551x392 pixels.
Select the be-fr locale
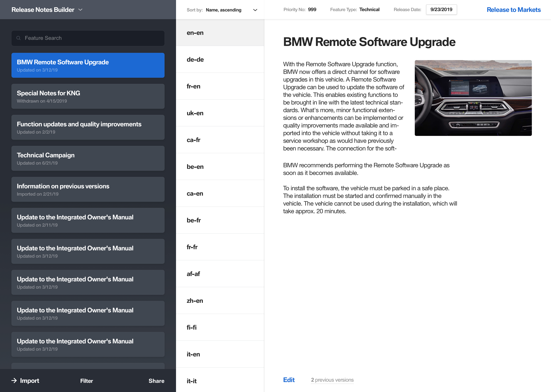220,220
